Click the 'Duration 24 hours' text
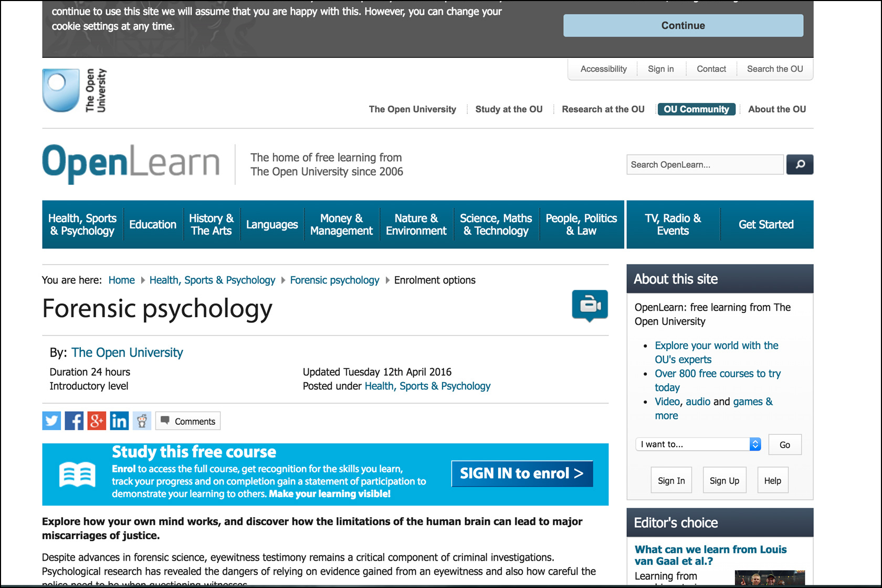The width and height of the screenshot is (882, 588). [x=90, y=372]
